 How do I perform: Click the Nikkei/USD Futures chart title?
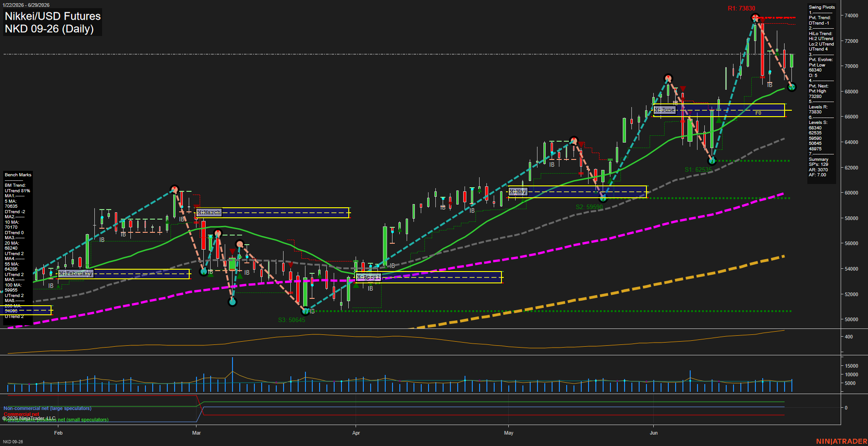pyautogui.click(x=52, y=16)
